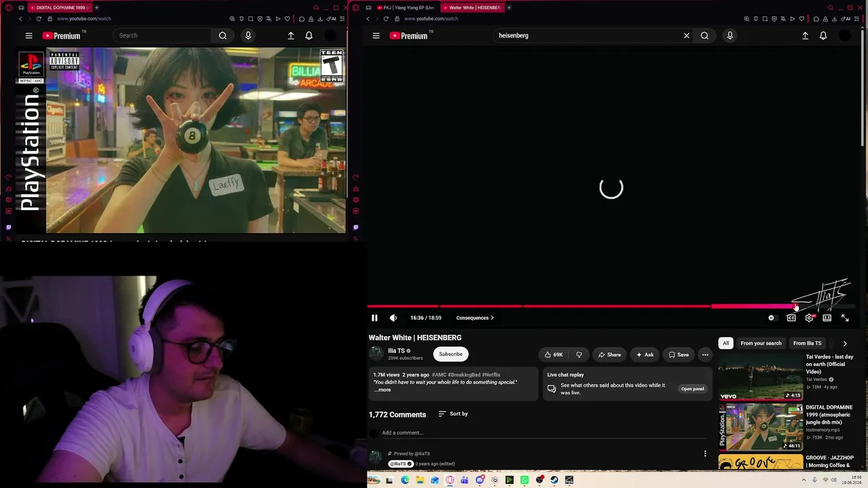
Task: Start voice search in the left window
Action: coord(248,36)
